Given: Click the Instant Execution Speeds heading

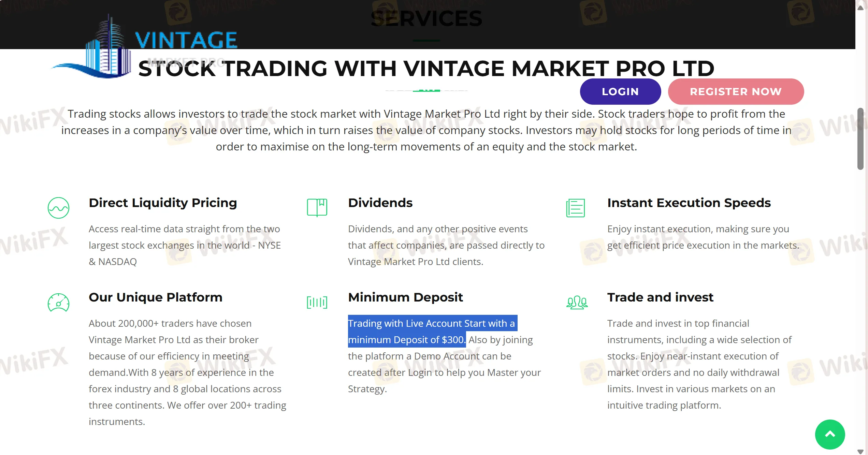Looking at the screenshot, I should [689, 203].
